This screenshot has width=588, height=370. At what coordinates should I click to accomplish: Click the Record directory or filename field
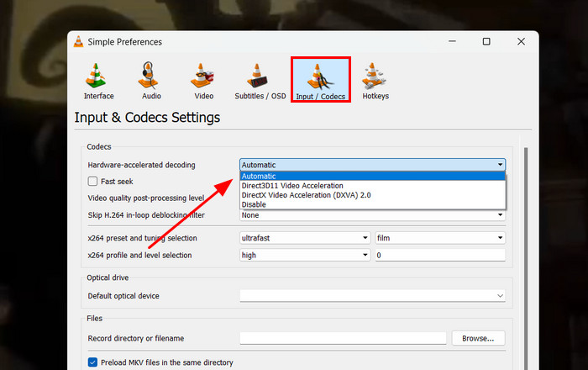pos(343,338)
